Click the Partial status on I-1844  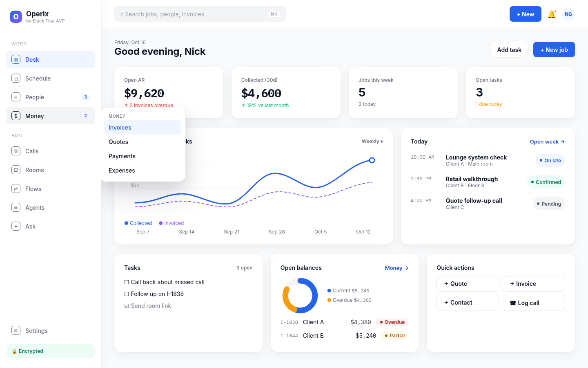(x=395, y=336)
